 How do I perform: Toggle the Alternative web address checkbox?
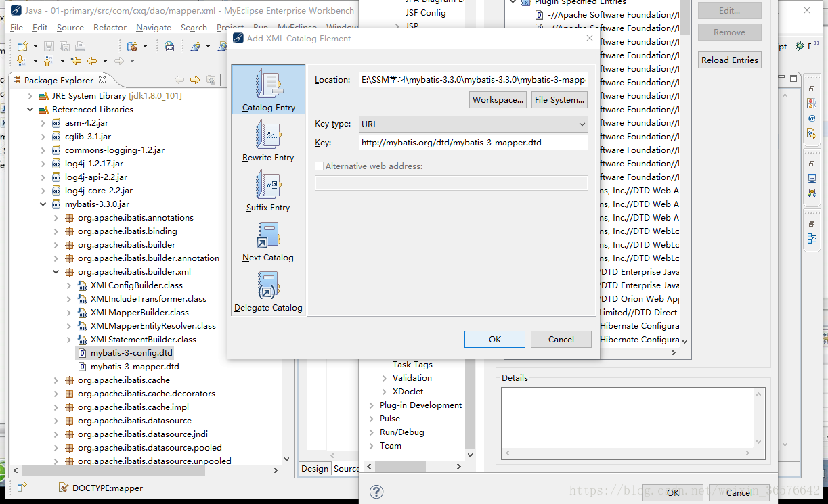[x=320, y=166]
